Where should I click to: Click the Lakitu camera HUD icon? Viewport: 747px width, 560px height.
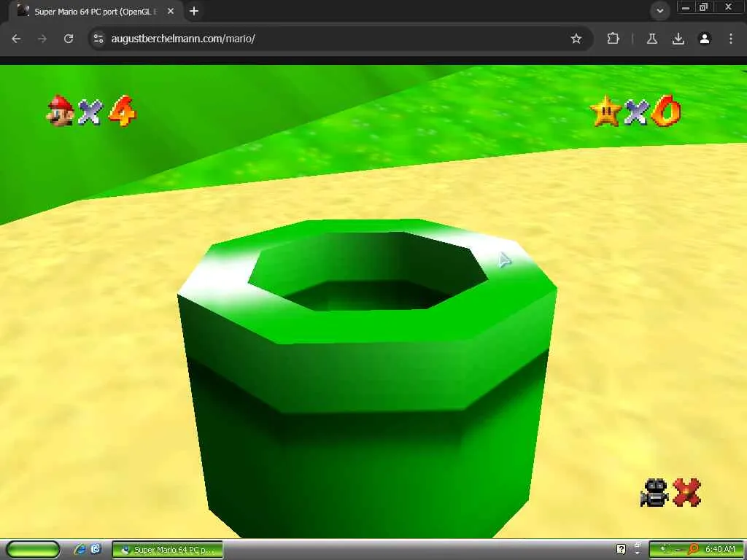654,492
